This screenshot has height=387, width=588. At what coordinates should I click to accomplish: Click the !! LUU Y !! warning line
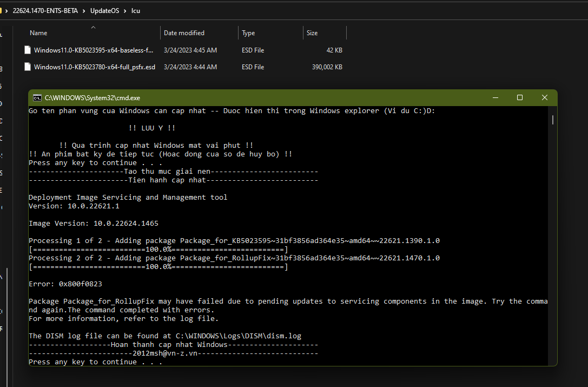pos(152,128)
